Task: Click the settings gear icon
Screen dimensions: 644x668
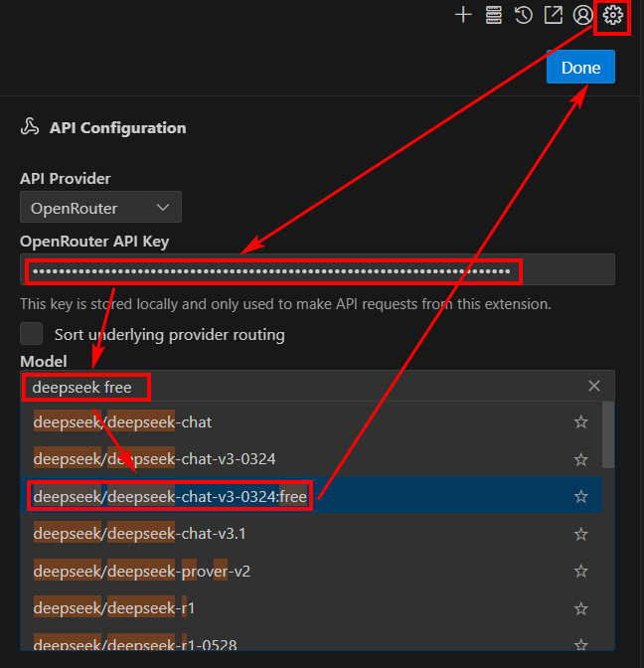Action: click(x=612, y=15)
